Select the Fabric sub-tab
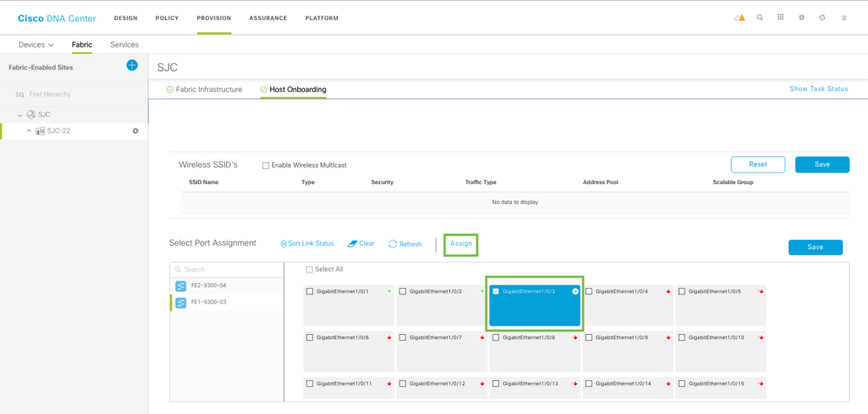 pos(82,45)
